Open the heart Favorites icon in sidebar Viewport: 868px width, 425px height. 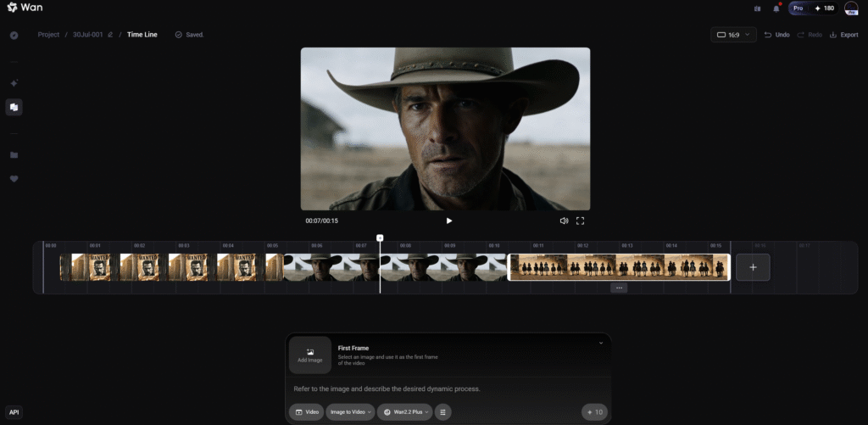pos(14,179)
